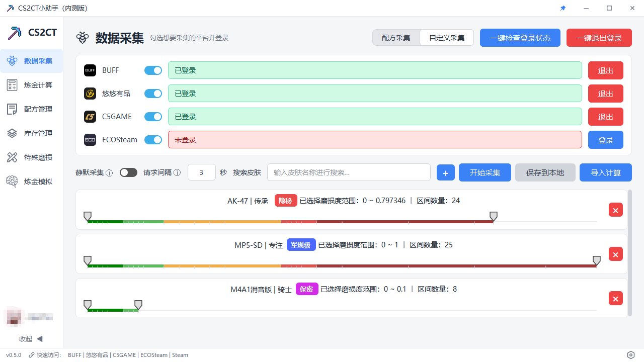Remove the MP5-SD 专注 row with X
The image size is (644, 362).
click(615, 254)
